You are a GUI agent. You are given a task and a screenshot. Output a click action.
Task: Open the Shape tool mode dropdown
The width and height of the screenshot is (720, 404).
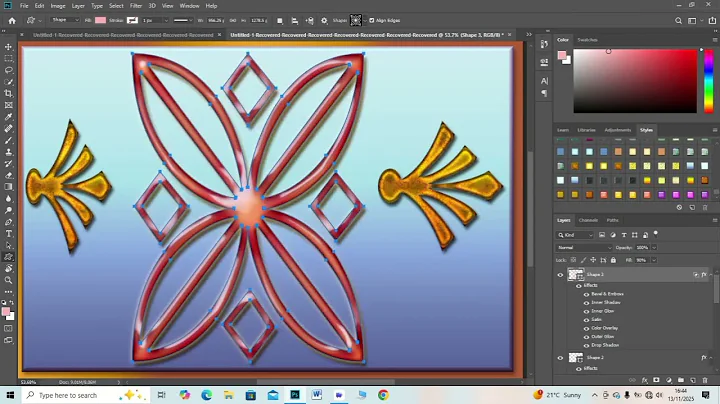point(65,20)
